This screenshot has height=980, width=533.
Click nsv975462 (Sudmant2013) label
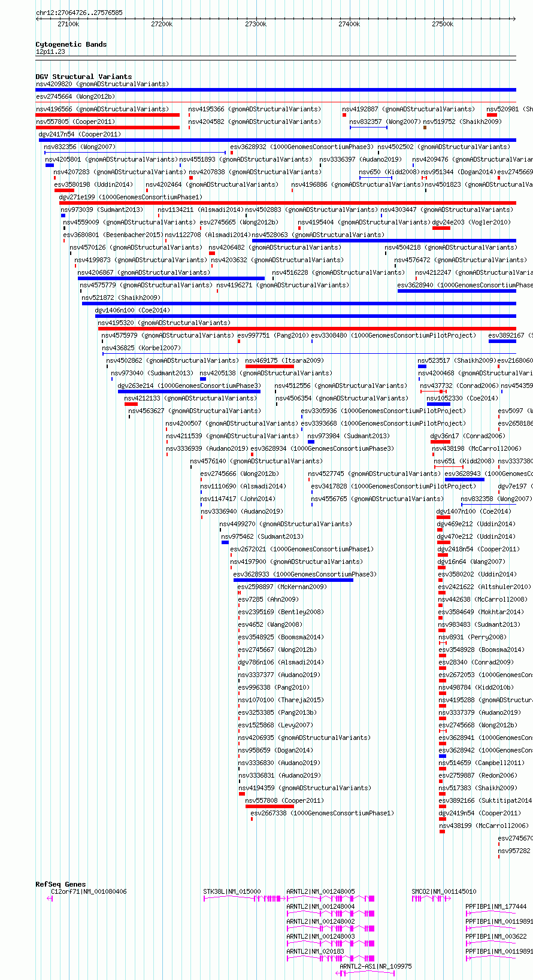click(262, 536)
